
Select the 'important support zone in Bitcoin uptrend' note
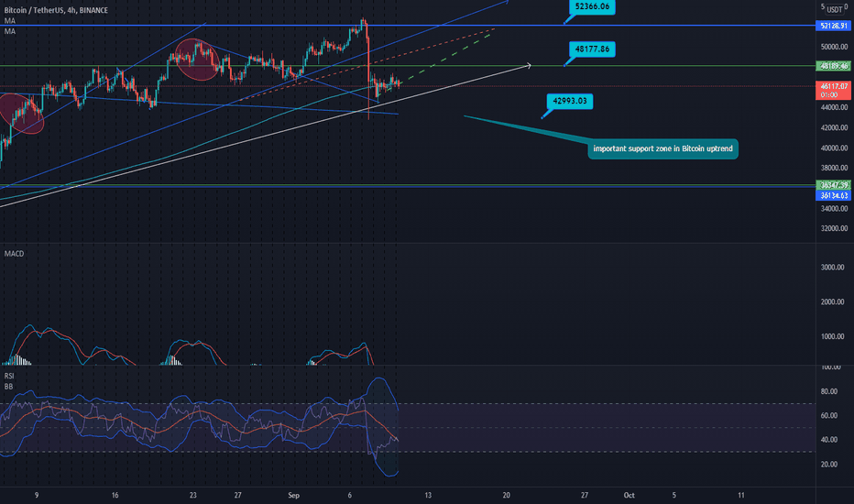click(x=662, y=148)
